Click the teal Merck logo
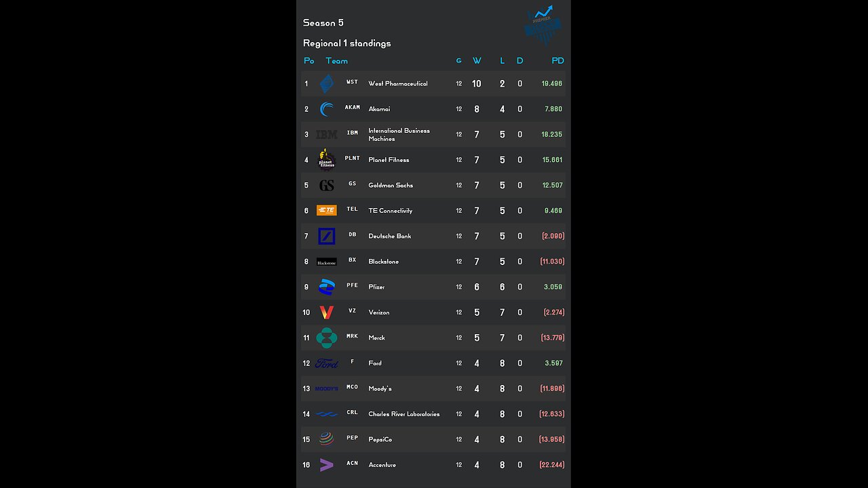868x488 pixels. [326, 338]
